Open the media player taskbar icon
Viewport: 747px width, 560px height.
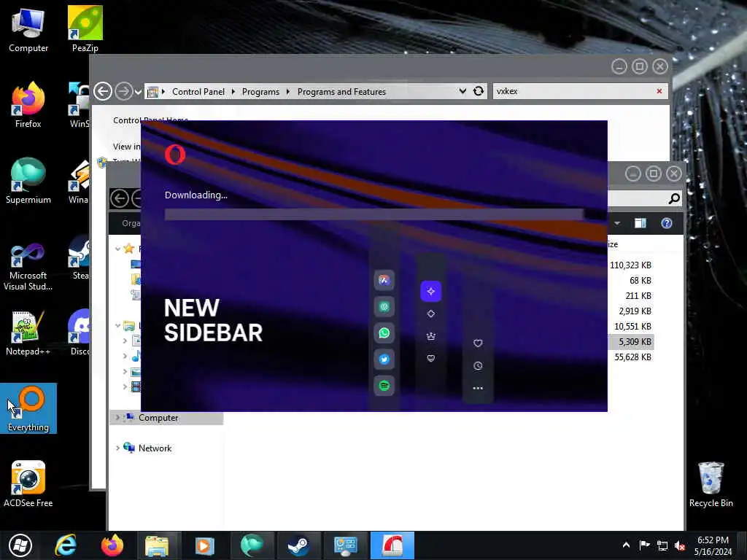[x=205, y=545]
